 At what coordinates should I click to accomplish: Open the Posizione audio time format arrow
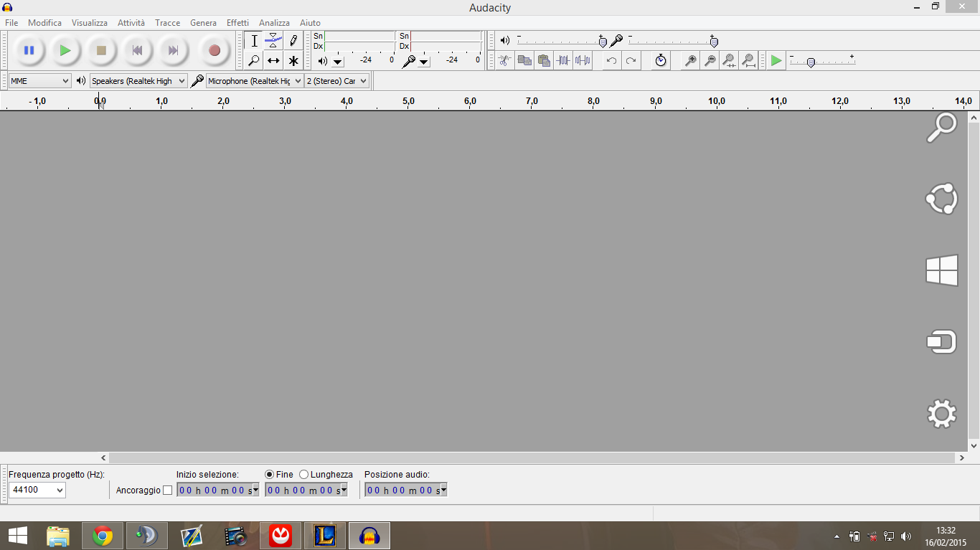click(443, 490)
